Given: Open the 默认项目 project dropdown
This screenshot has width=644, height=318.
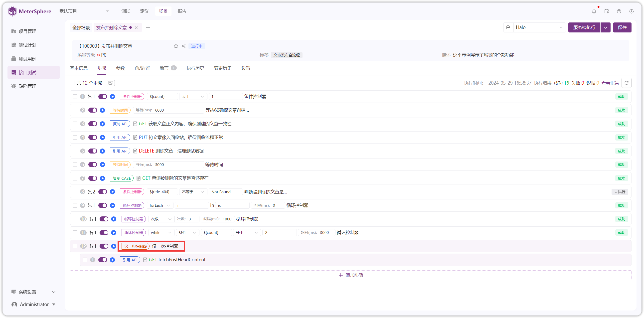Looking at the screenshot, I should tap(84, 11).
